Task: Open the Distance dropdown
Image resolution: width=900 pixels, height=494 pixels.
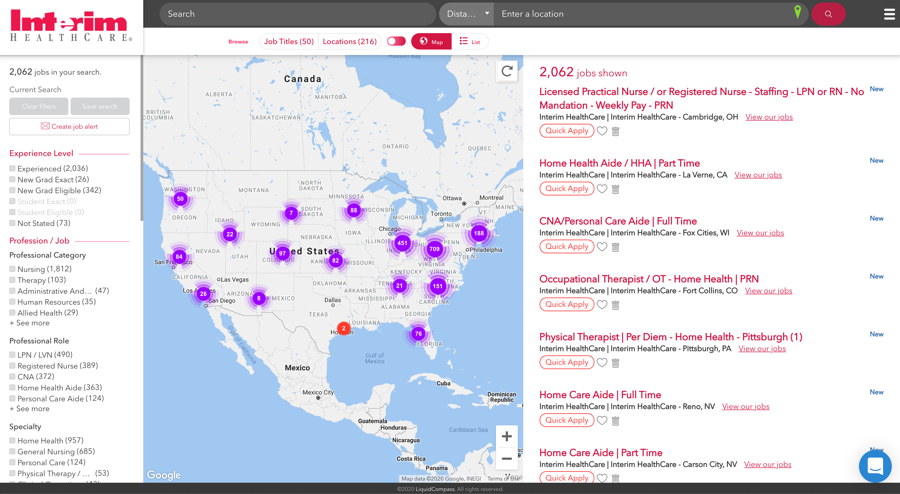Action: click(x=467, y=14)
